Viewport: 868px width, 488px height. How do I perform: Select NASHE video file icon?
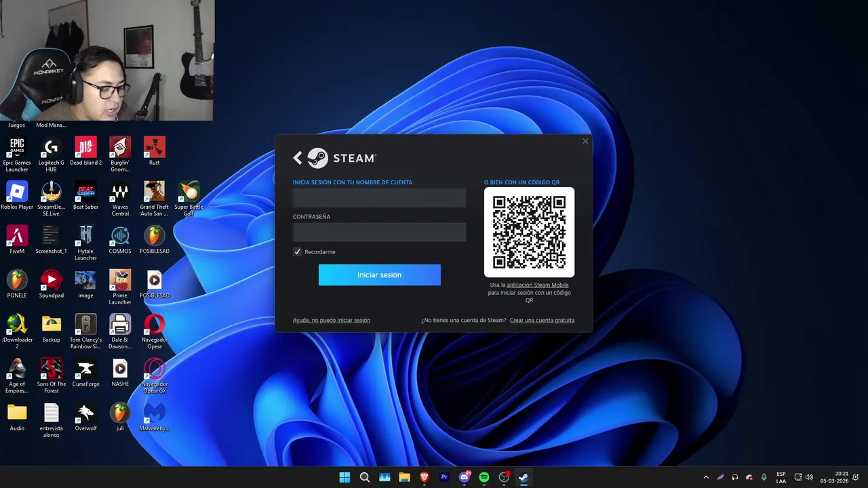click(120, 373)
